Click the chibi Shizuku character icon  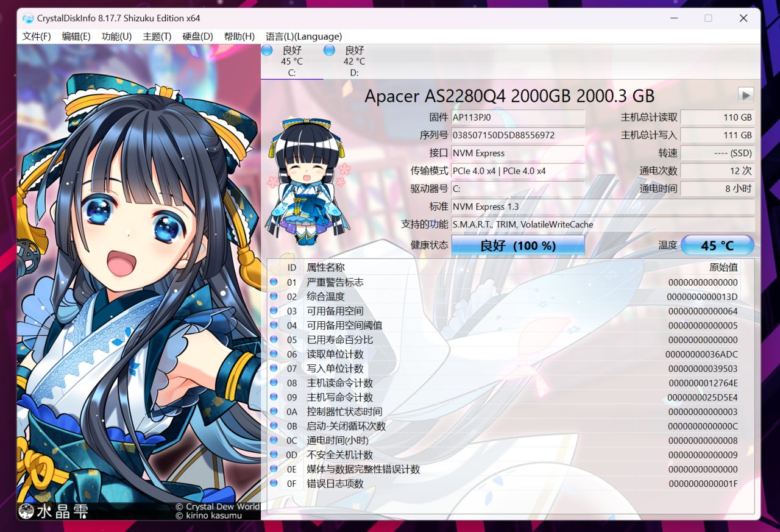point(307,181)
